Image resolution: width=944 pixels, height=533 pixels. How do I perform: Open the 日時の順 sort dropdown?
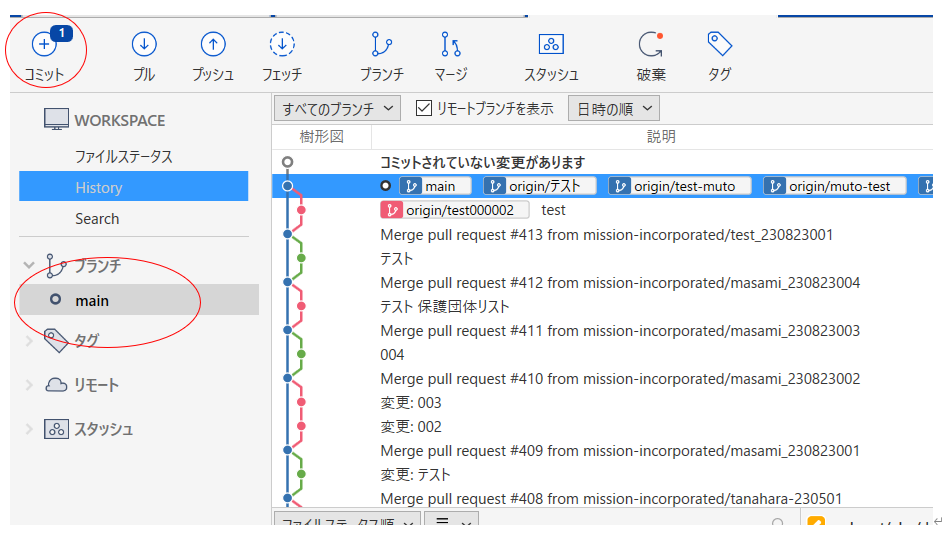613,108
